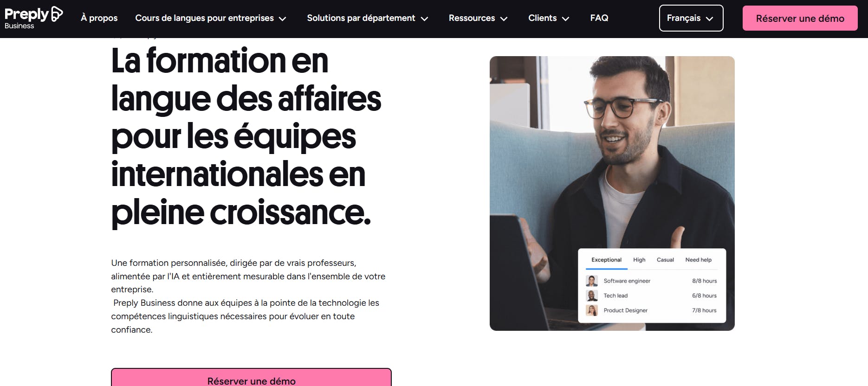Expand Cours de langues pour entreprises menu

click(211, 18)
